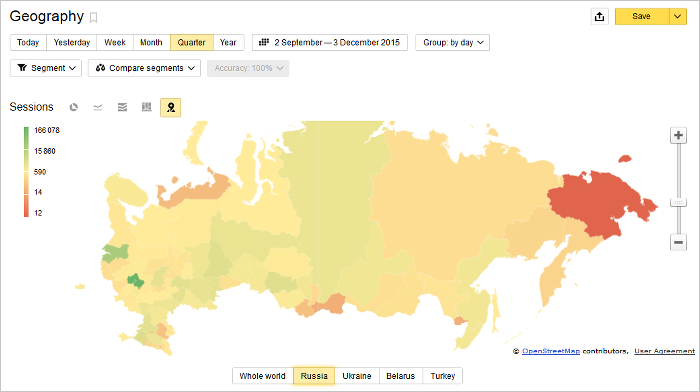Select the Year period tab

[228, 42]
